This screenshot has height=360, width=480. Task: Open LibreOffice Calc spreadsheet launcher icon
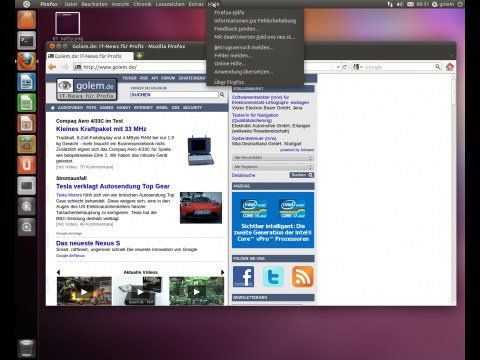[x=26, y=103]
